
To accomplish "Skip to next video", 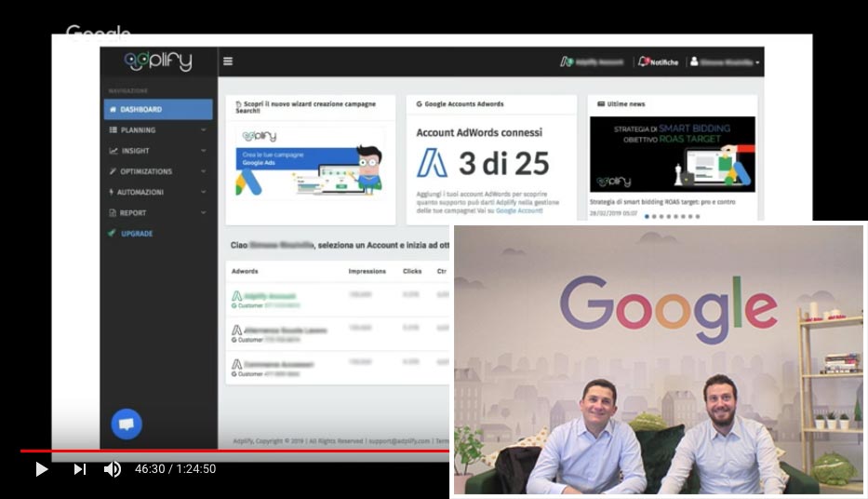I will [x=80, y=469].
